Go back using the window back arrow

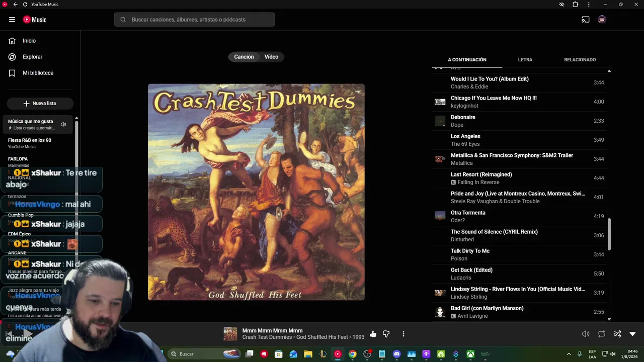tap(15, 5)
